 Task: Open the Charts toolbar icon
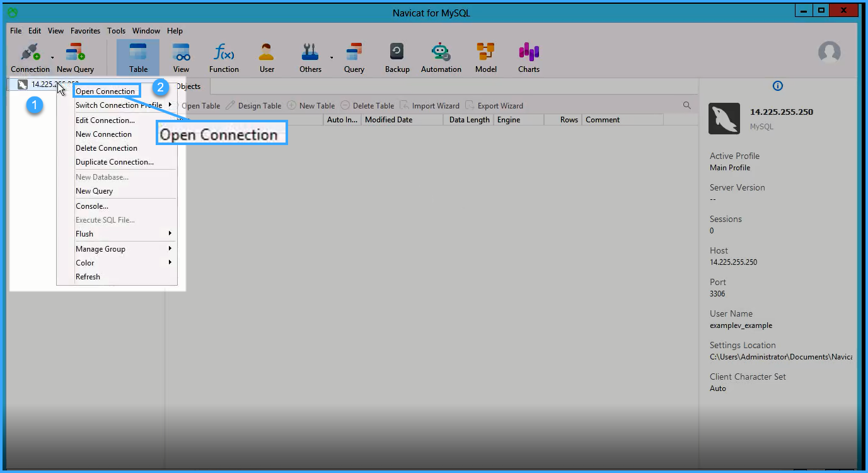(x=528, y=53)
